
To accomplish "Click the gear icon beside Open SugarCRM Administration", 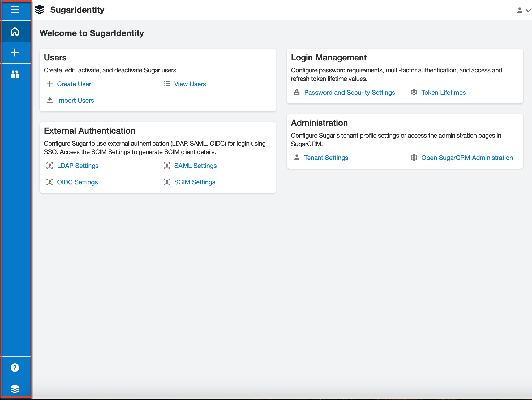I will click(414, 158).
